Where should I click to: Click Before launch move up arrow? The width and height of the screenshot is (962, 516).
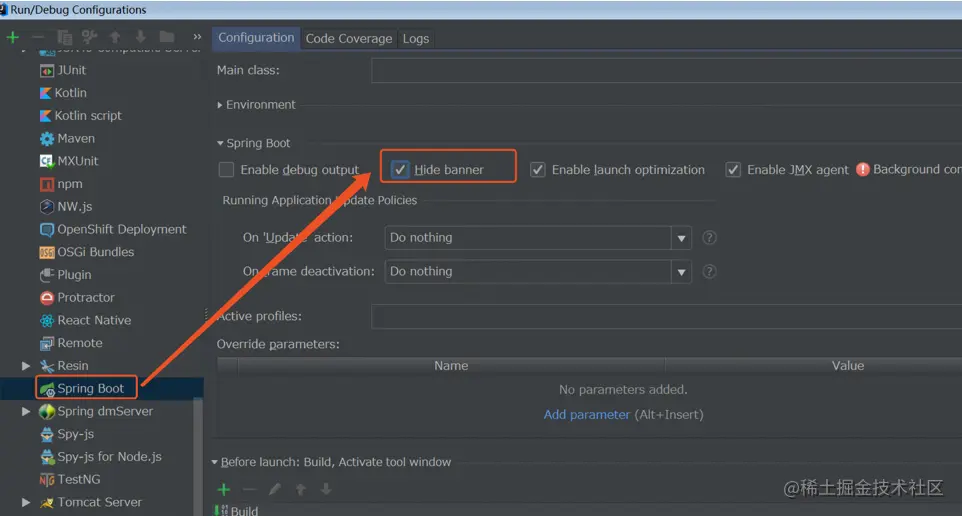pos(301,489)
